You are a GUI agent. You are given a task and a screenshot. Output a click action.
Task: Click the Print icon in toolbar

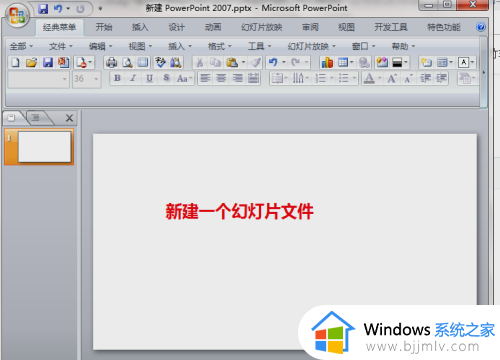click(x=112, y=62)
